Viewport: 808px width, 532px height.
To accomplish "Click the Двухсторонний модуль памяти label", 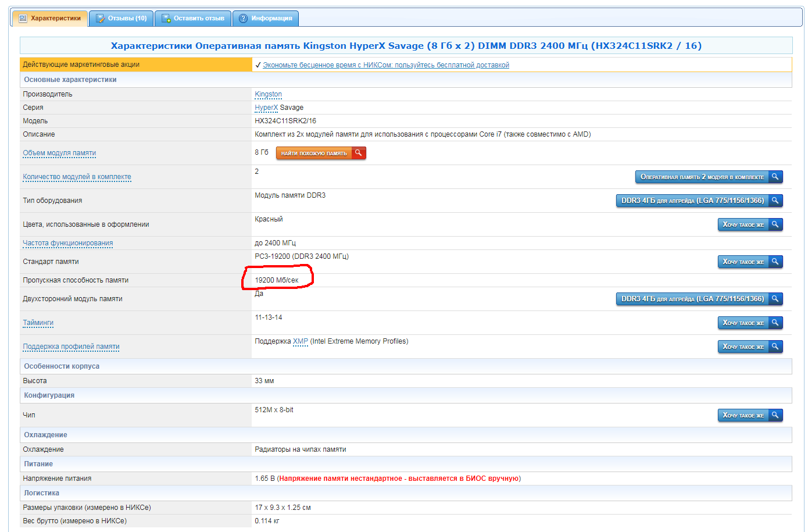I will click(73, 299).
